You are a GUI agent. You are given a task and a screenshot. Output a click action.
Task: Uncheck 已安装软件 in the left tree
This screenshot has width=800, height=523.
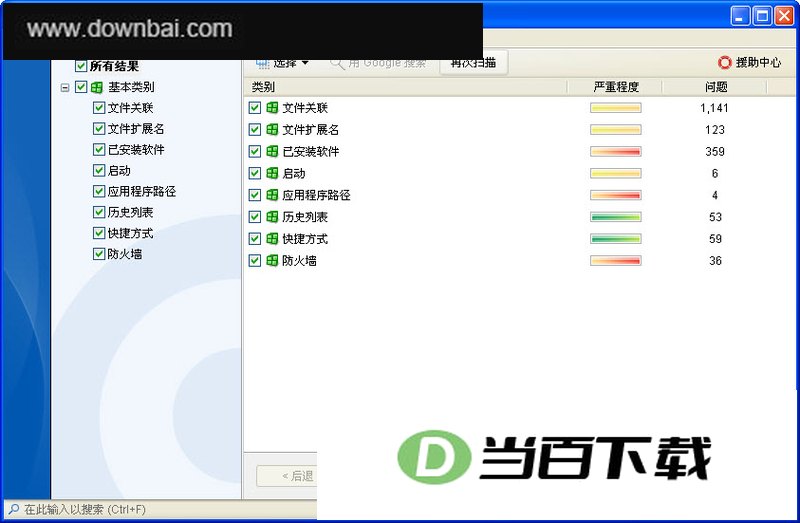[99, 150]
